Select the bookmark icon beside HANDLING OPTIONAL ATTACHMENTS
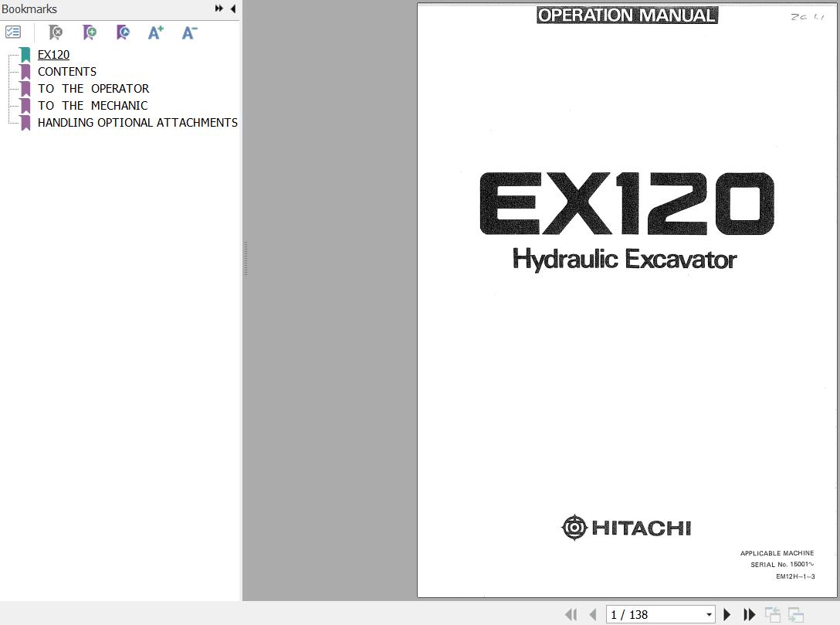 coord(25,123)
